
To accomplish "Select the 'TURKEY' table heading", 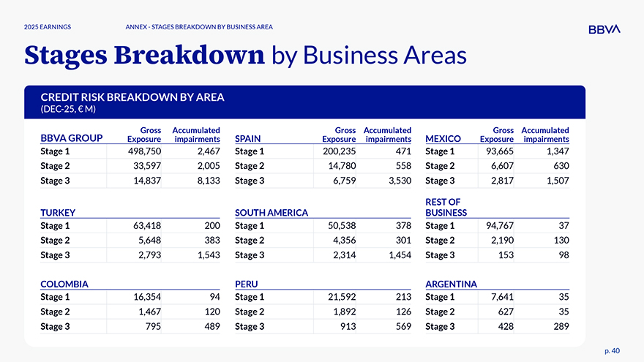I will click(58, 213).
